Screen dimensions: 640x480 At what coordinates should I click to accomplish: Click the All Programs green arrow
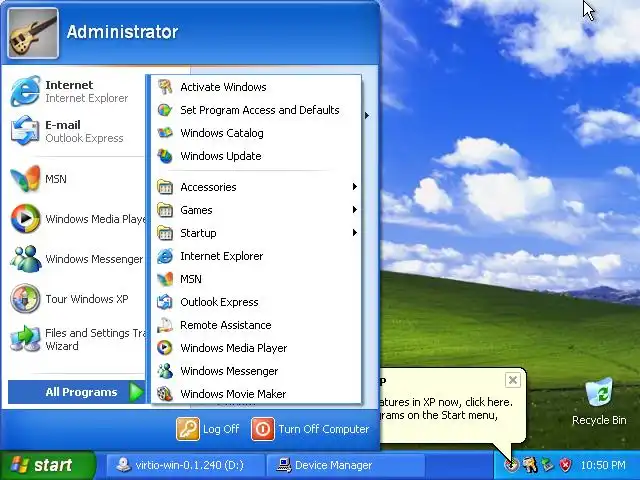click(x=136, y=392)
